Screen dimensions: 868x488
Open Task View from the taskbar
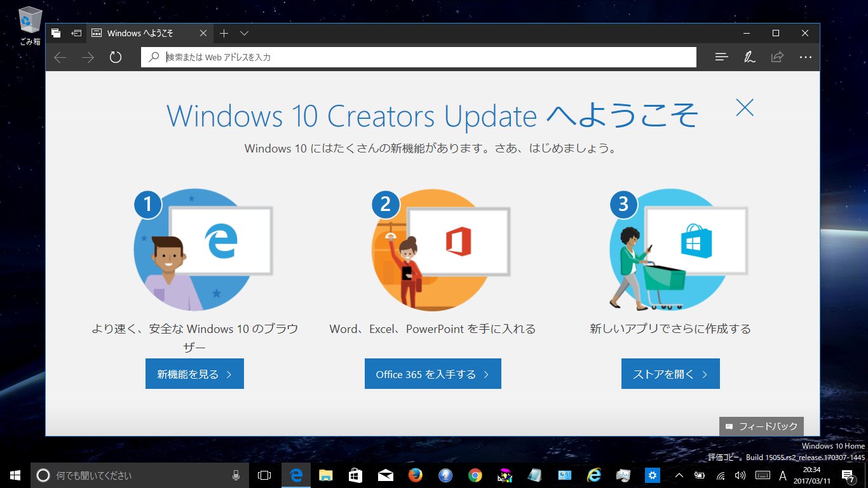264,475
